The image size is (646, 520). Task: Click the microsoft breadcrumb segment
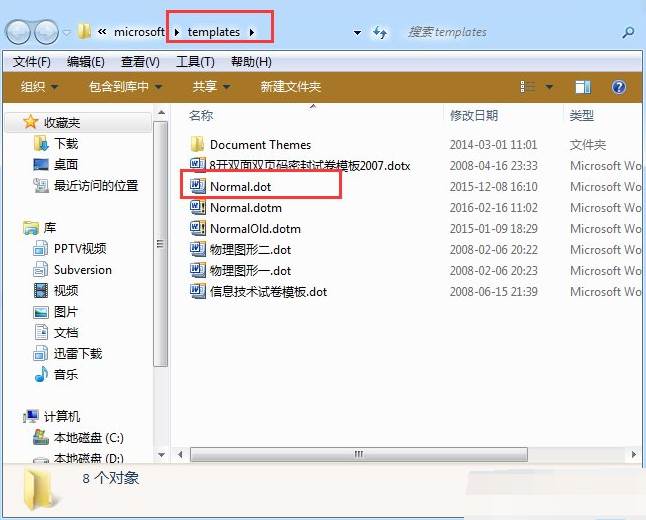139,32
